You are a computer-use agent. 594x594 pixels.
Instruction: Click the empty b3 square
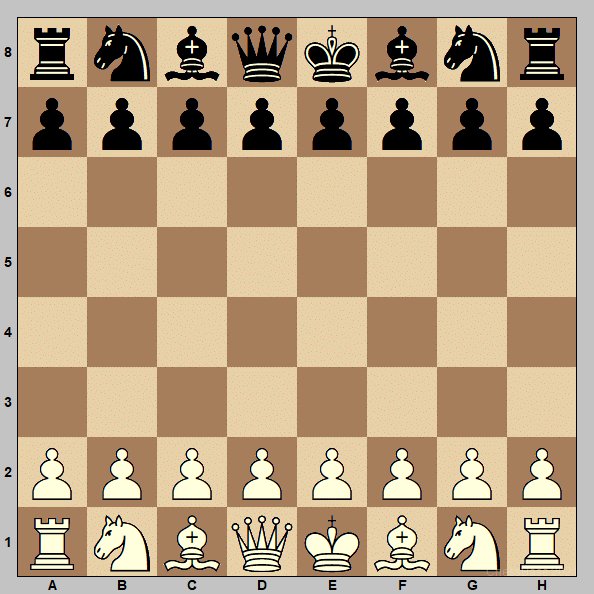(122, 403)
